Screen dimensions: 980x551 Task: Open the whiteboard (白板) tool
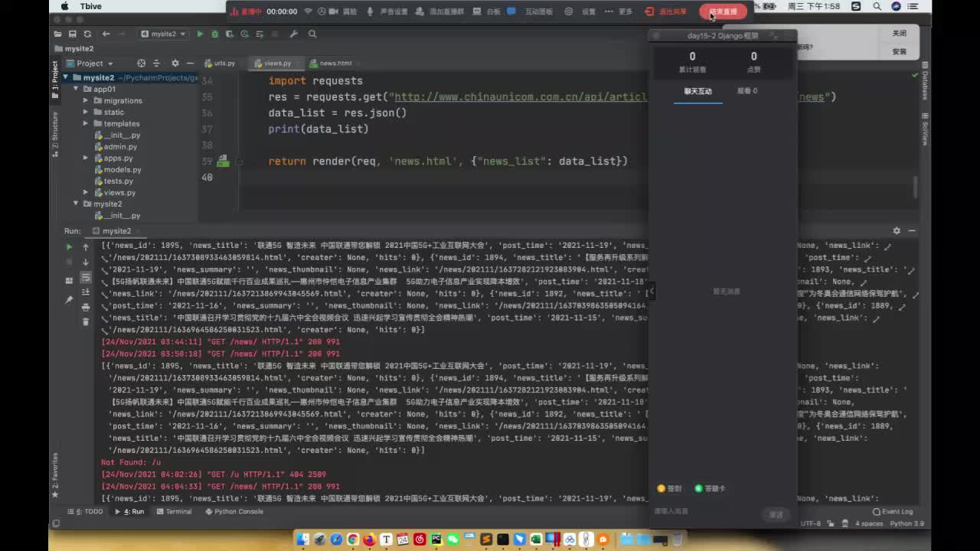coord(487,11)
